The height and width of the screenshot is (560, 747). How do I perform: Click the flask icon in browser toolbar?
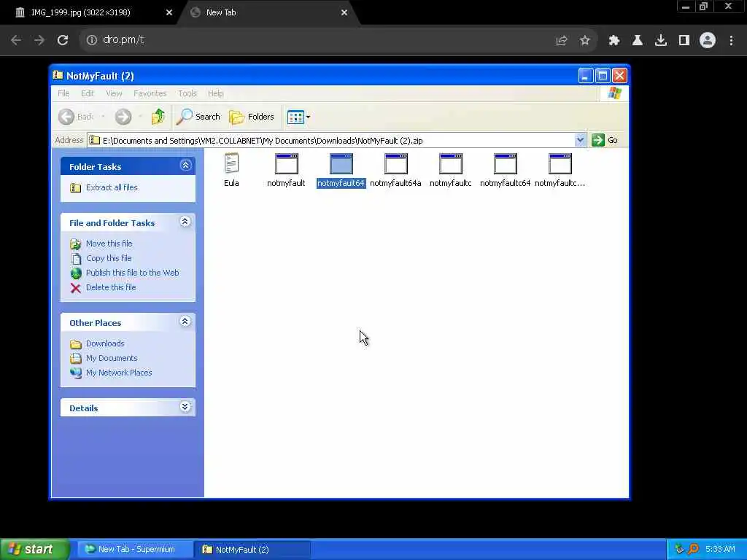[638, 41]
